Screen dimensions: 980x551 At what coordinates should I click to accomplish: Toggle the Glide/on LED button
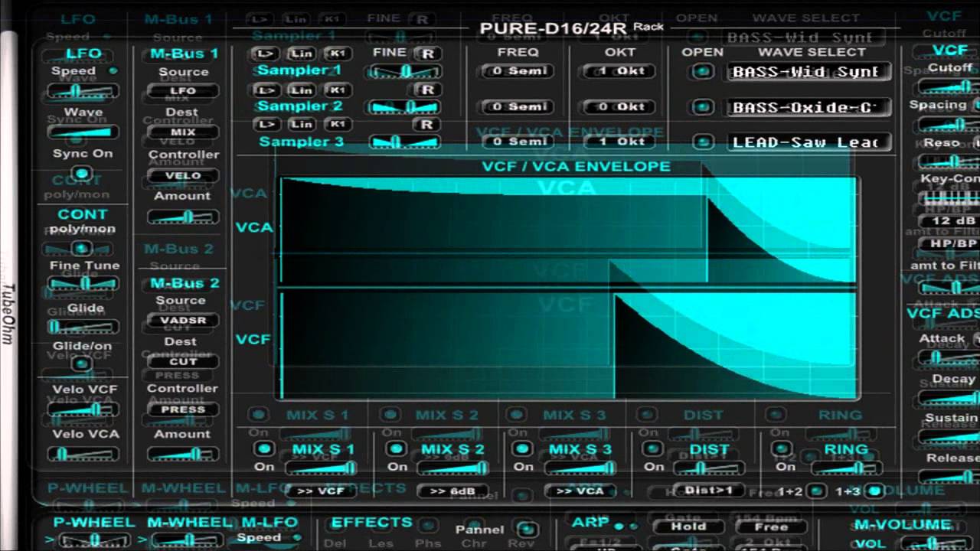click(x=81, y=364)
